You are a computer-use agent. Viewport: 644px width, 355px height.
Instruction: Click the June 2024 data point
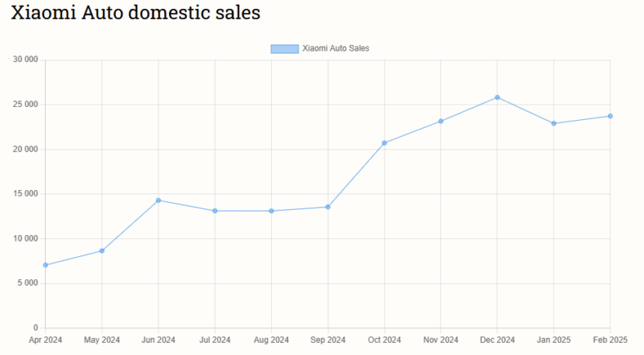tap(159, 200)
